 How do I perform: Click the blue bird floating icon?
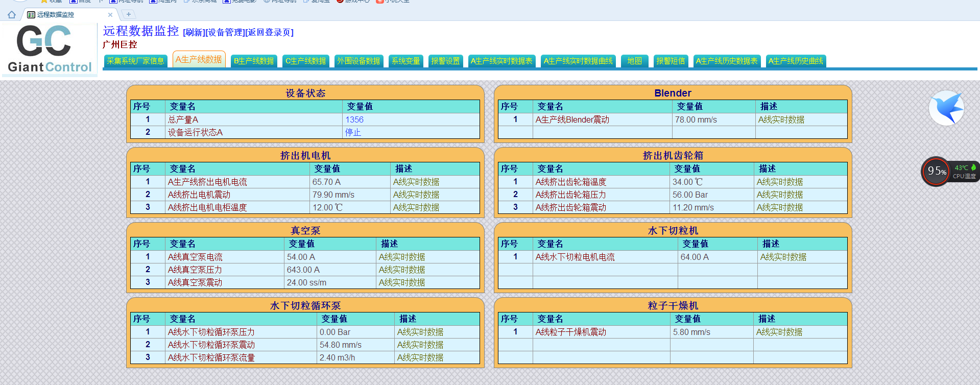946,108
